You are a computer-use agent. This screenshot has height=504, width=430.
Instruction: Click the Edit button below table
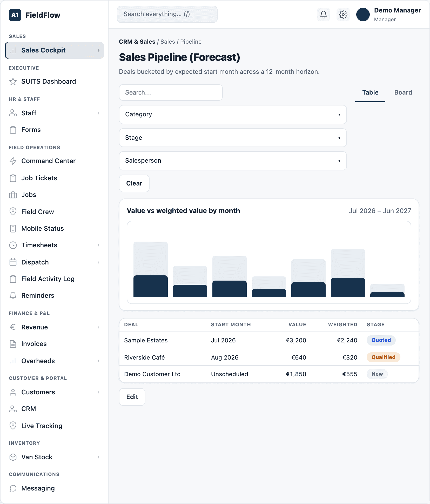coord(132,397)
